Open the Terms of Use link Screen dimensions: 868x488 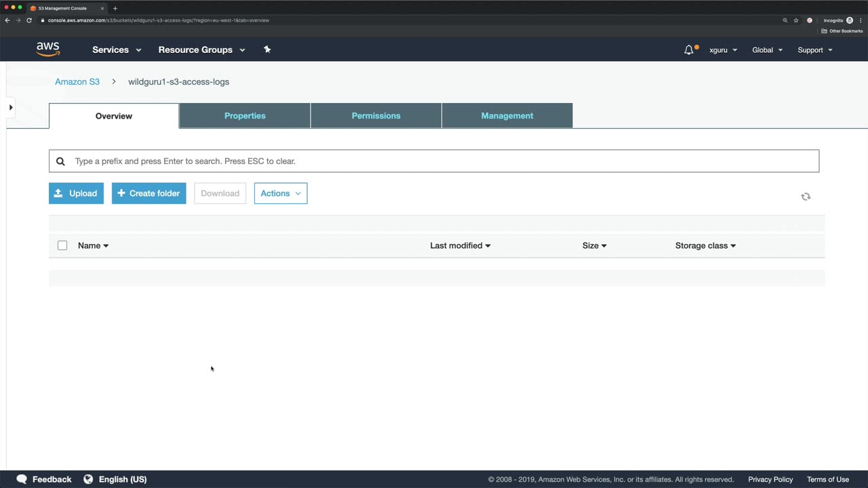click(x=828, y=479)
